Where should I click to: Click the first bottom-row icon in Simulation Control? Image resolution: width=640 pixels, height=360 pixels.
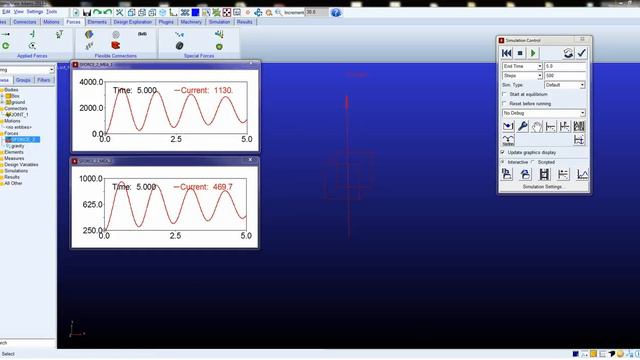(x=507, y=175)
